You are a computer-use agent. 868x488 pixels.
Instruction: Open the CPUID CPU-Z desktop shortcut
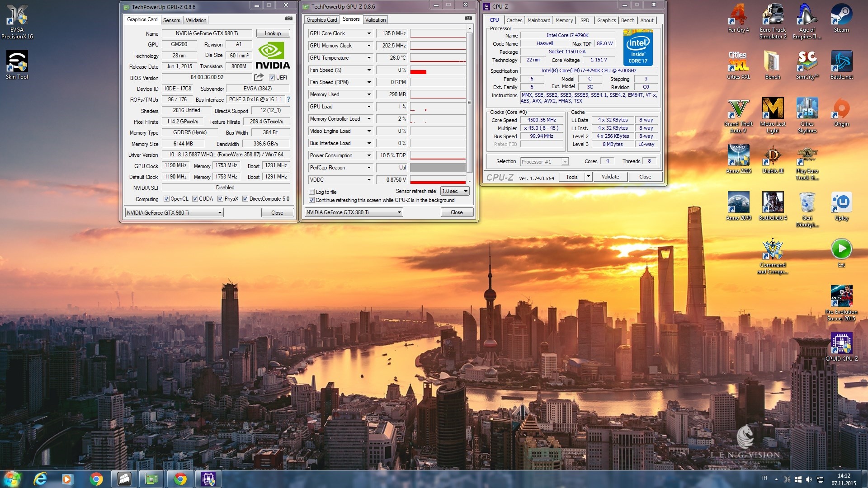point(841,347)
